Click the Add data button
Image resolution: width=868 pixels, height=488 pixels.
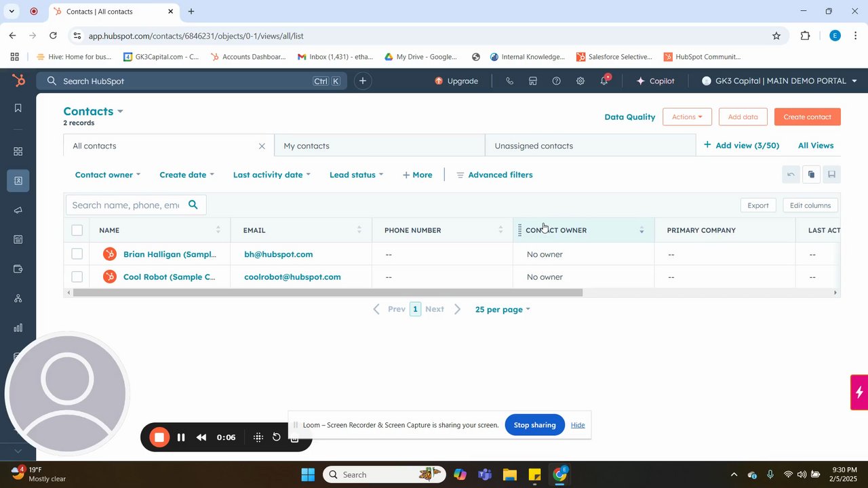point(743,117)
